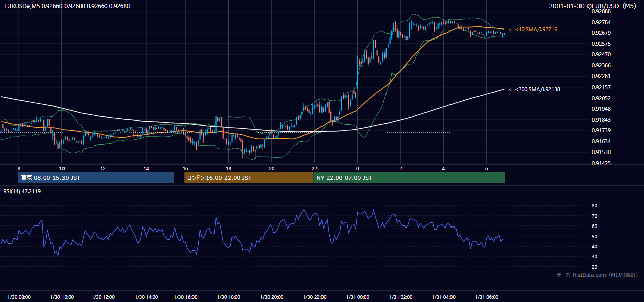Click RSI axis level 60
Viewport: 644px width, 302px height.
594,226
